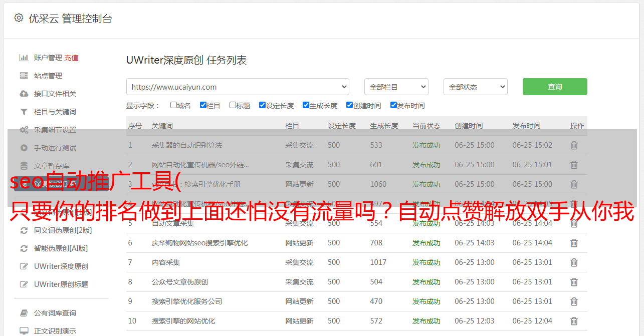Click the 站点管理 server icon
The image size is (644, 336).
pos(24,76)
